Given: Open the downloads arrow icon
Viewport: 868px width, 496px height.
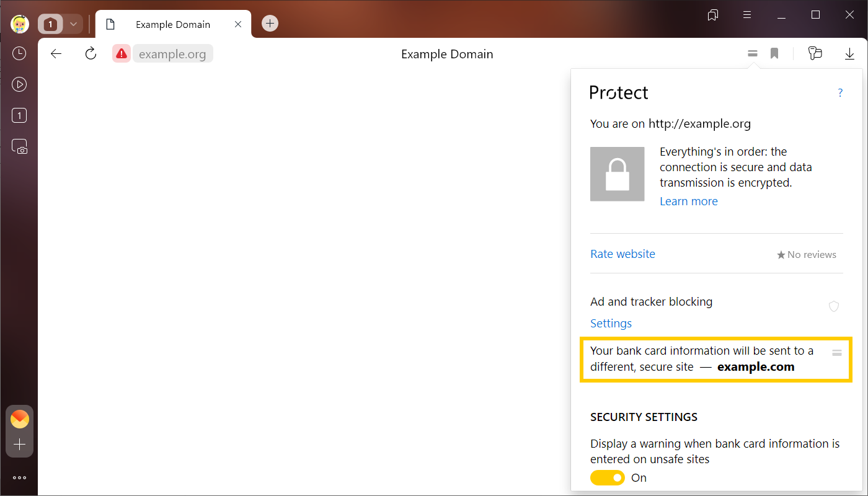Looking at the screenshot, I should tap(849, 54).
